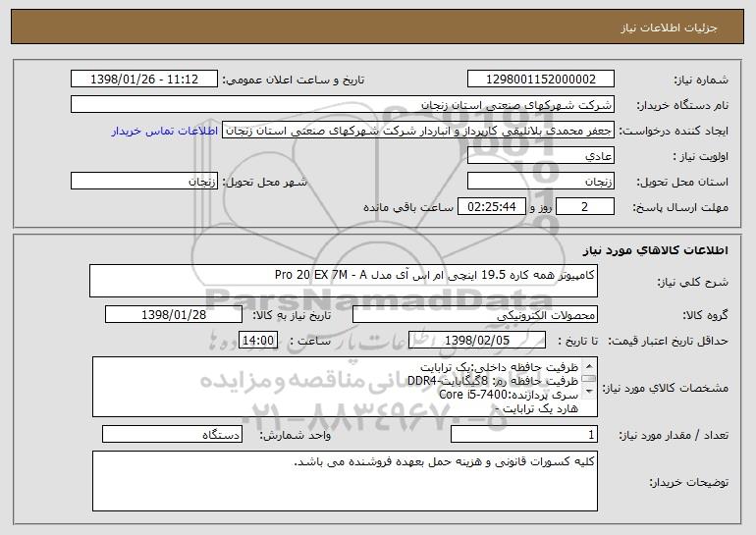
Task: Click the remaining days field showing 2
Action: [x=585, y=207]
